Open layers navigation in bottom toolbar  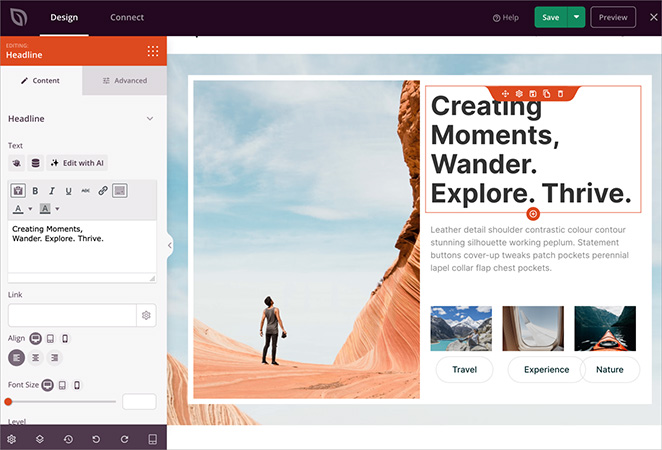[39, 438]
